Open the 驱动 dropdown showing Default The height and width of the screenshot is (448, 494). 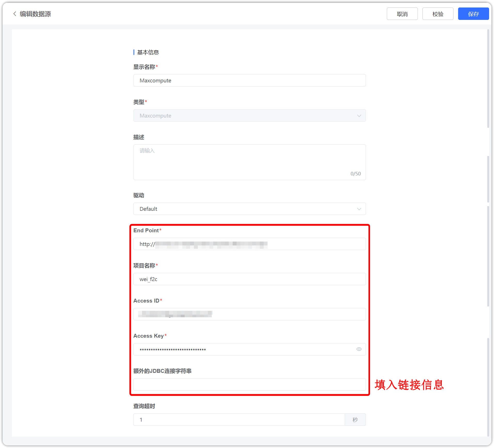249,209
